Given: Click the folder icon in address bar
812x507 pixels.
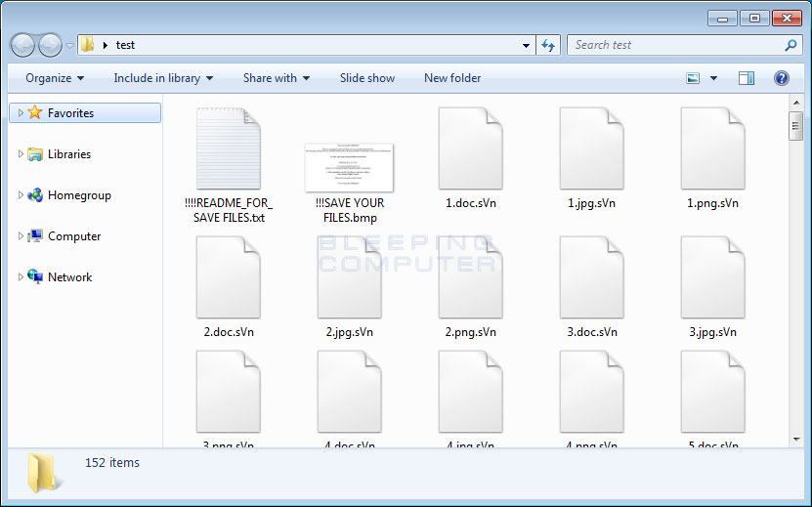Looking at the screenshot, I should click(88, 45).
